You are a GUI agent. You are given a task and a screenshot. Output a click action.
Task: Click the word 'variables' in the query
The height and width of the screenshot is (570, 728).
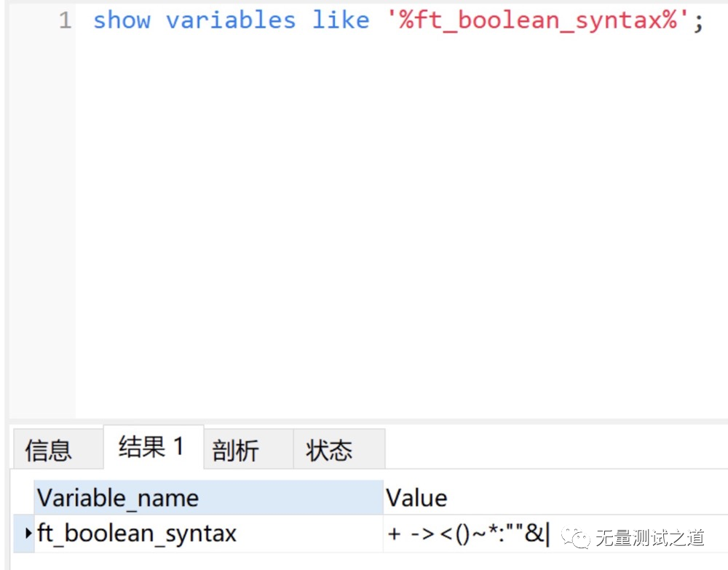coord(231,20)
